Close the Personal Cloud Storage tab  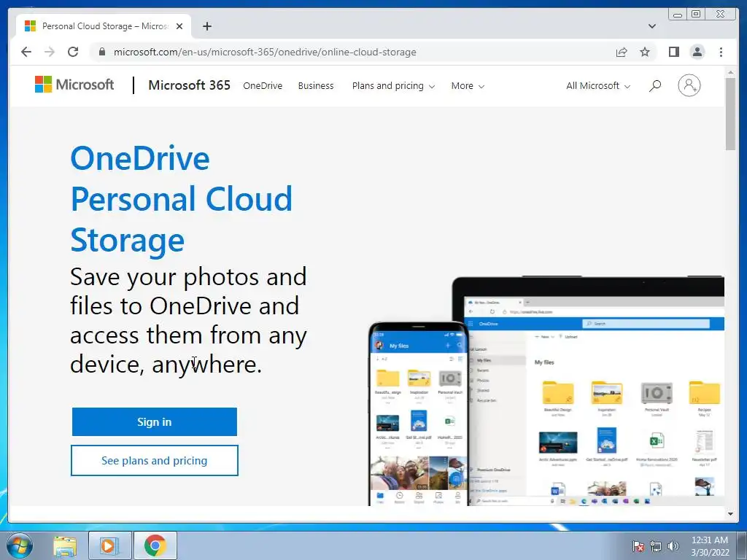pos(179,26)
